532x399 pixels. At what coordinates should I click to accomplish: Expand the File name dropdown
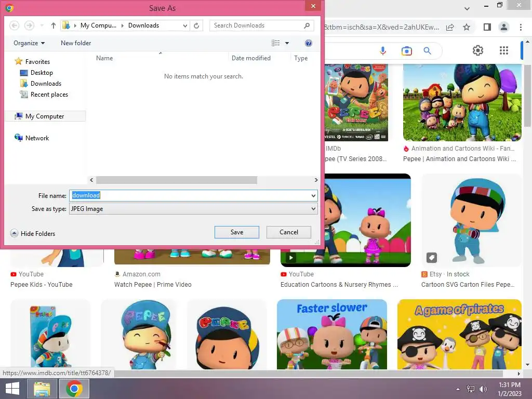pos(313,196)
